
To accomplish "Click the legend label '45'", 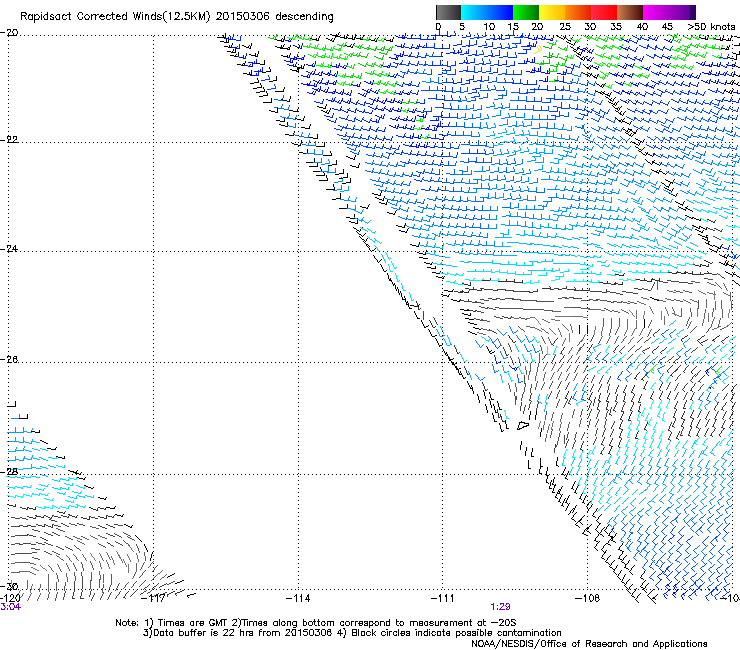I will (x=667, y=27).
